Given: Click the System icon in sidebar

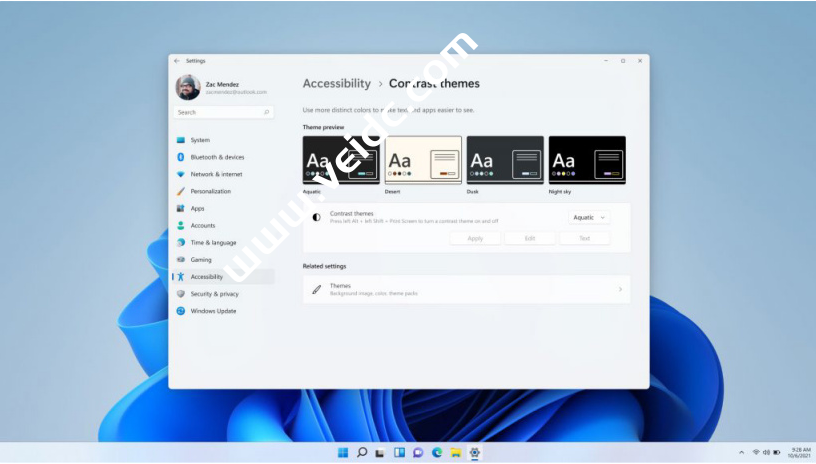Looking at the screenshot, I should 181,140.
